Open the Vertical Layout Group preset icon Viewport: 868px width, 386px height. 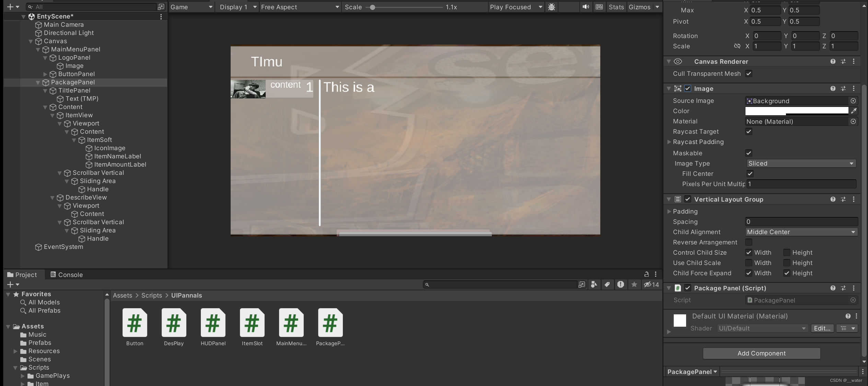pyautogui.click(x=843, y=199)
